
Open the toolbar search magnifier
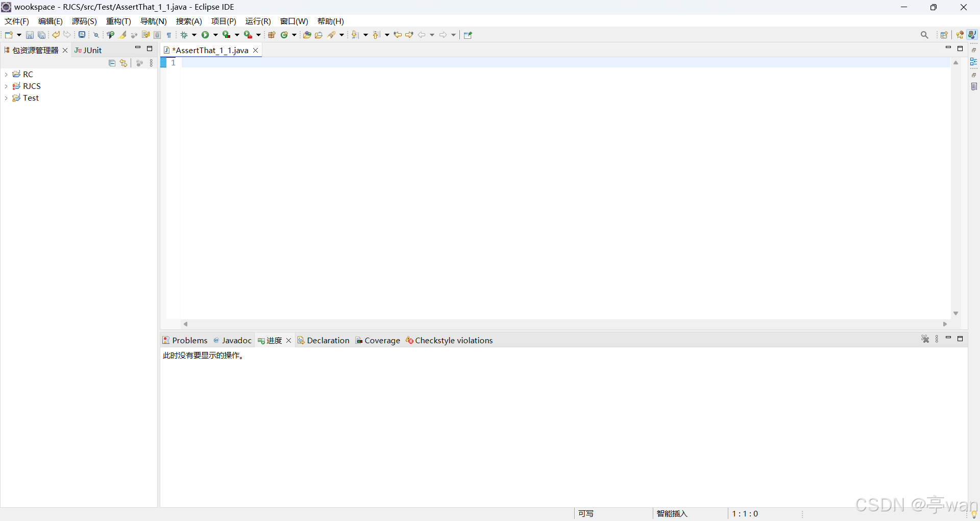(924, 35)
